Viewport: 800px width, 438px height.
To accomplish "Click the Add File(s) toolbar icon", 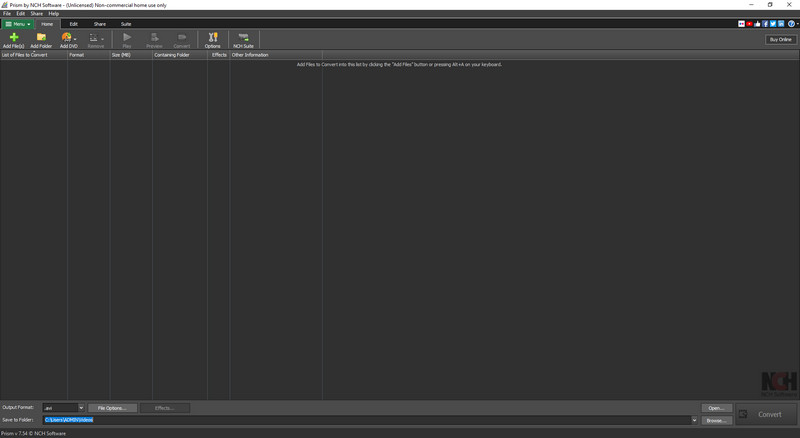I will pos(13,39).
